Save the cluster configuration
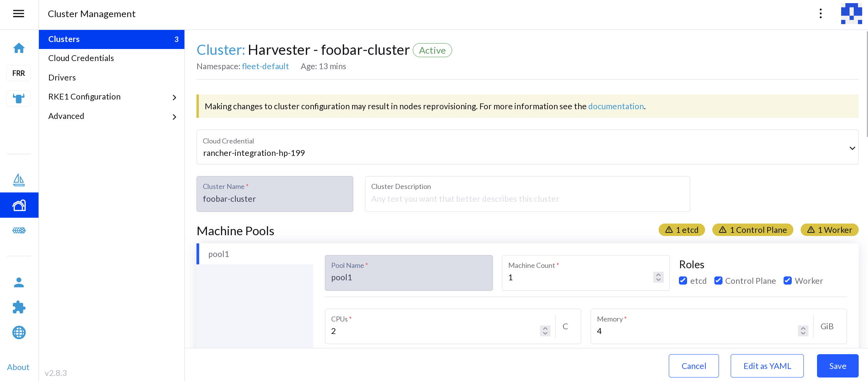868x381 pixels. pos(838,366)
